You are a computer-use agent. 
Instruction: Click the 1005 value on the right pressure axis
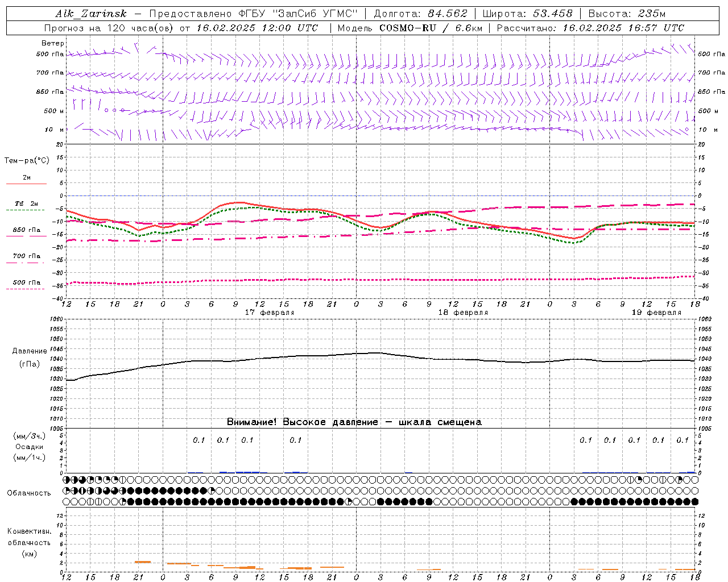pos(704,429)
